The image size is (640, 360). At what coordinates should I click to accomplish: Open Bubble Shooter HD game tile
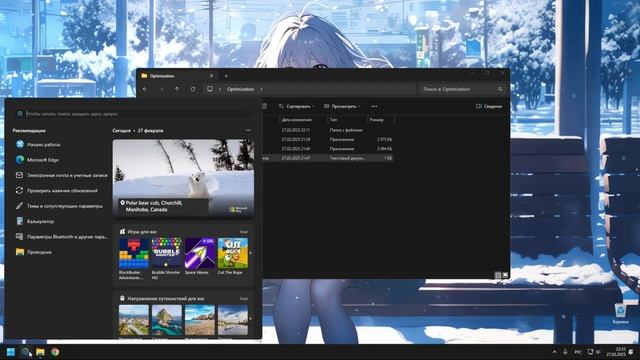[167, 259]
